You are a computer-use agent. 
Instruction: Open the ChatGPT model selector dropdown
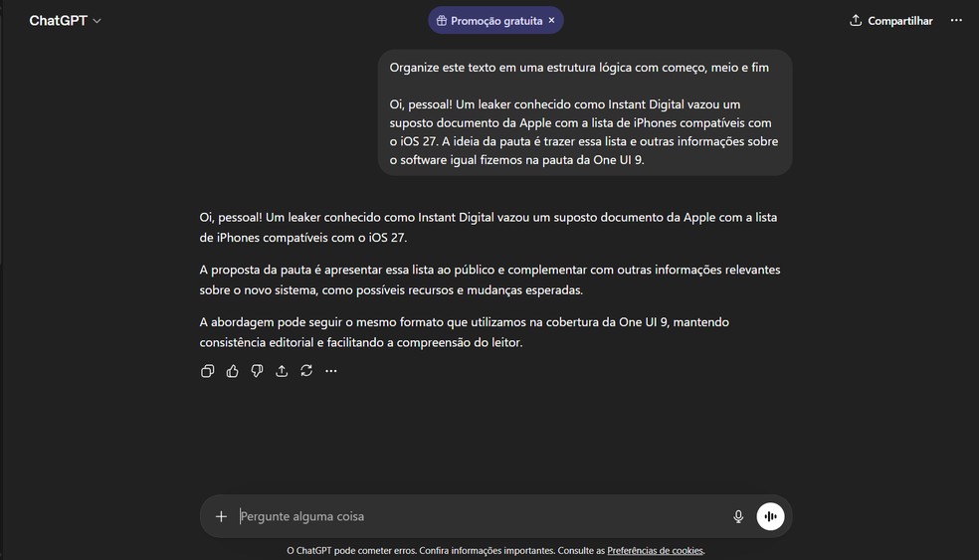click(65, 21)
